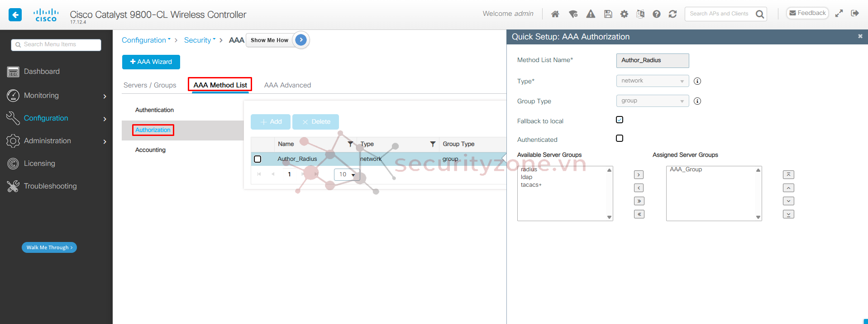Click the alert warning triangle icon
Screen dimensions: 868x324
click(591, 14)
